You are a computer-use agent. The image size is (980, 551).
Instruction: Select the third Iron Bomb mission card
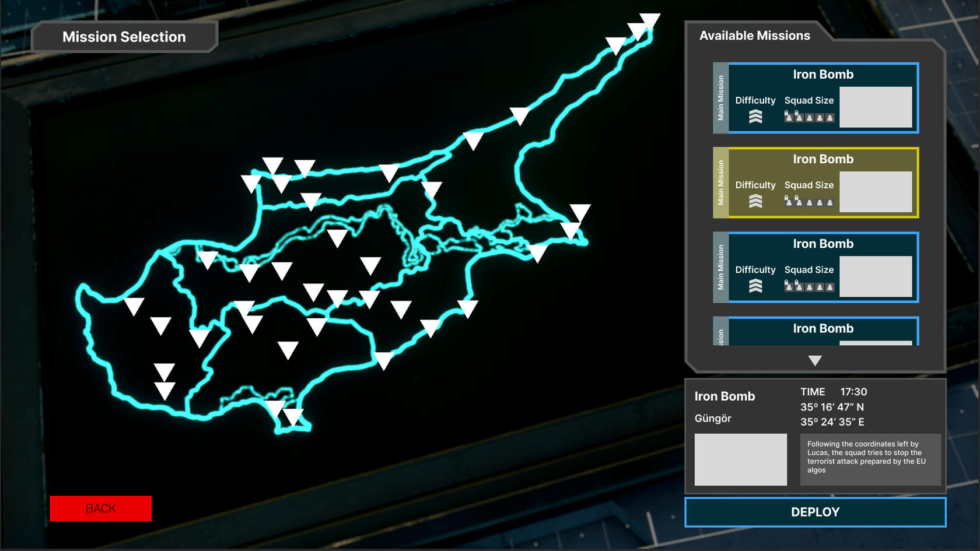point(816,267)
